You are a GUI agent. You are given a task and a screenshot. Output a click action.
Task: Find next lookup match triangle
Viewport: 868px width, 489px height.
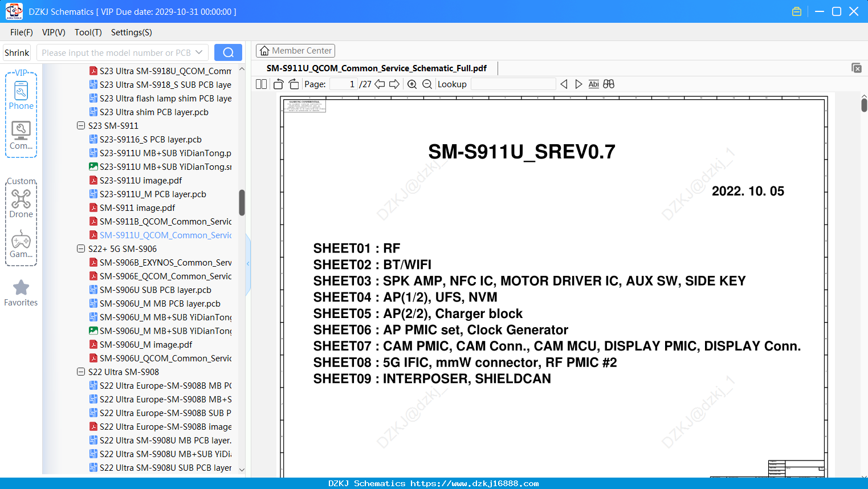pos(578,84)
